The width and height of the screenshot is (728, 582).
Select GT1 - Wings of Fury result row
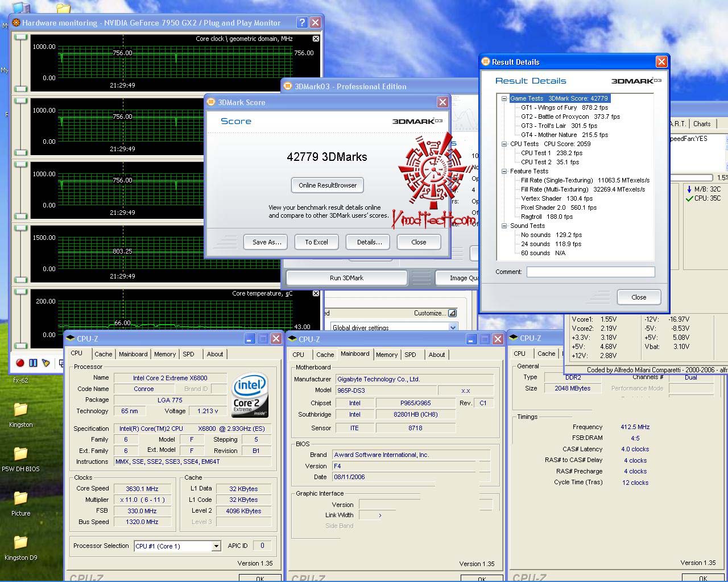pyautogui.click(x=564, y=107)
